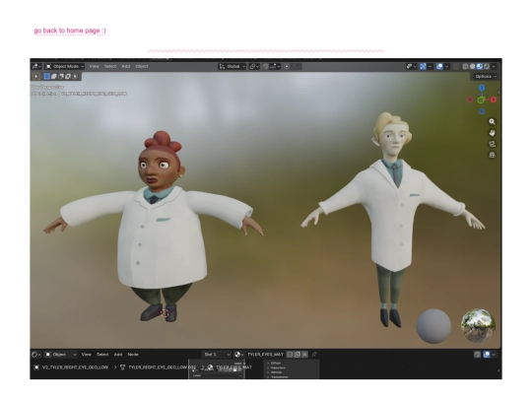Viewport: 532px width, 399px height.
Task: Expand the Subsurface section in the node
Action: click(x=277, y=367)
